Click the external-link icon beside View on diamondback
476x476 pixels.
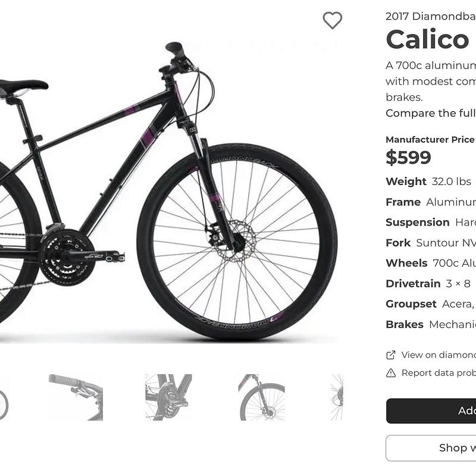pyautogui.click(x=390, y=355)
